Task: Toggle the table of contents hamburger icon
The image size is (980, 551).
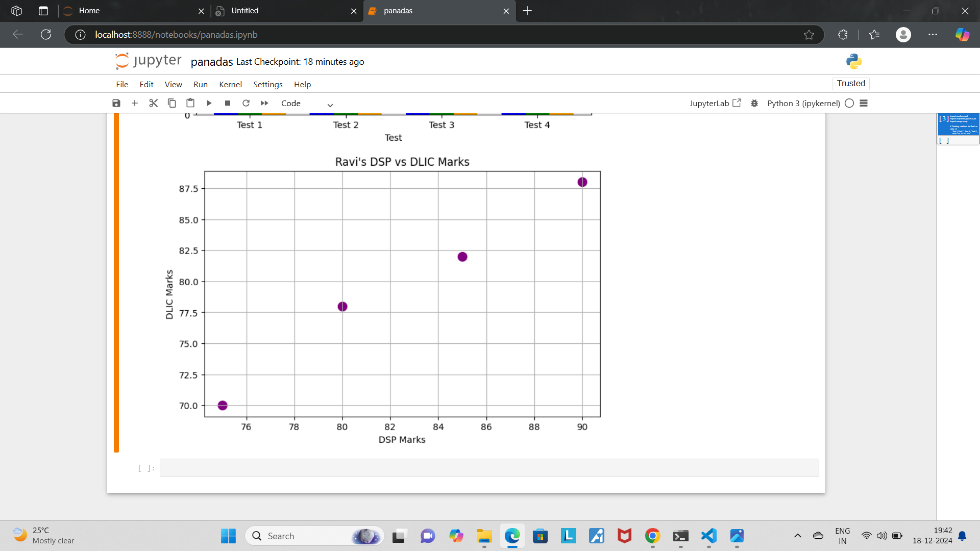Action: point(864,103)
